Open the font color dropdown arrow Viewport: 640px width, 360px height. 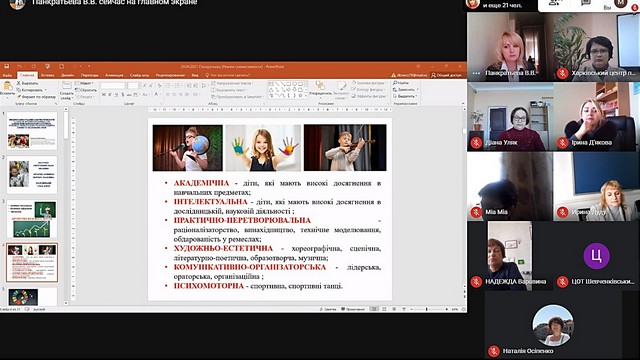160,95
